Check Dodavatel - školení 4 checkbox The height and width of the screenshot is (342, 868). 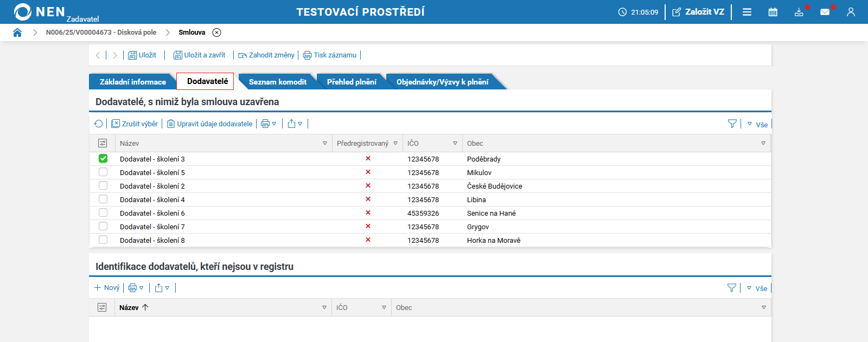pyautogui.click(x=103, y=199)
